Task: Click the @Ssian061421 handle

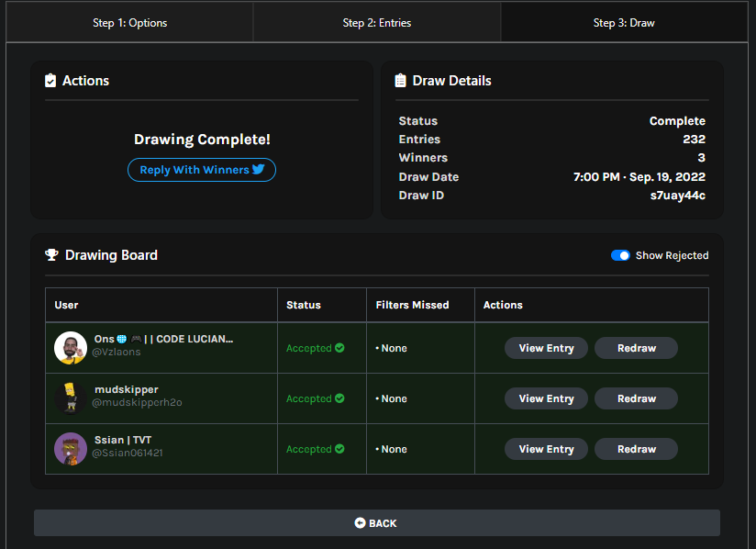Action: coord(128,453)
